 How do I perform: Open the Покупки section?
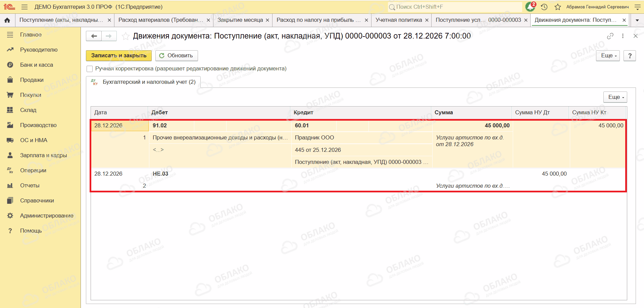pyautogui.click(x=31, y=95)
